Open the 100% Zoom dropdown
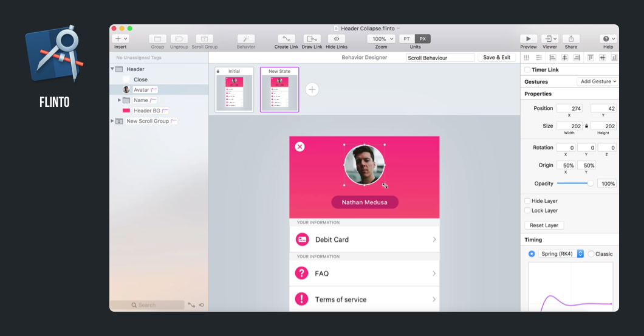This screenshot has width=644, height=336. pyautogui.click(x=381, y=39)
